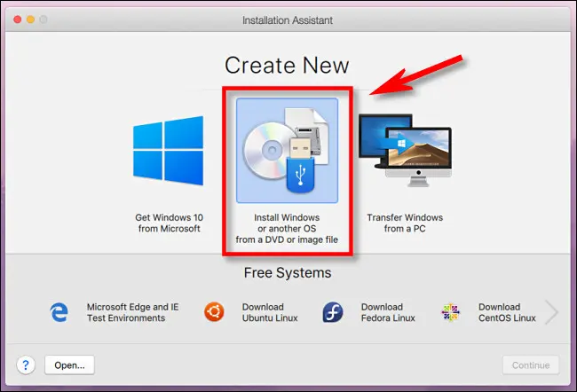Select "Download CentOS Linux" text
This screenshot has width=577, height=392.
(x=507, y=312)
